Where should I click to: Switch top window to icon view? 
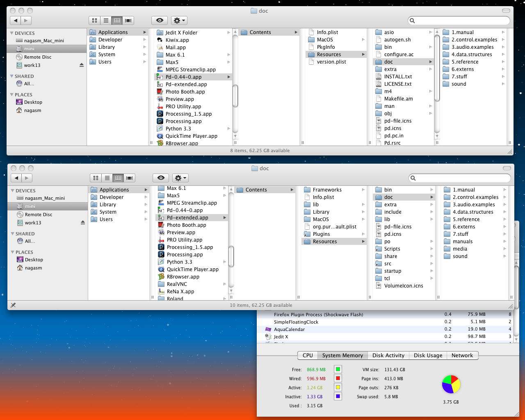pyautogui.click(x=95, y=20)
